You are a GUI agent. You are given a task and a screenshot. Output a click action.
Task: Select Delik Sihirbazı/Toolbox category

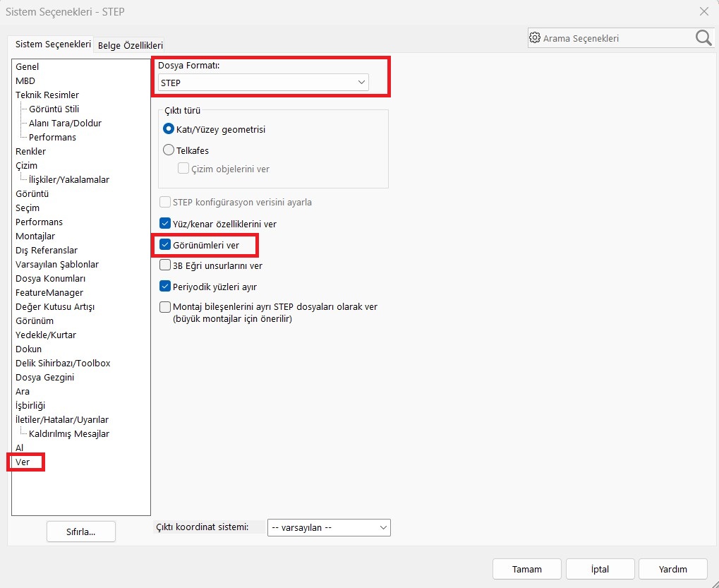pos(63,364)
